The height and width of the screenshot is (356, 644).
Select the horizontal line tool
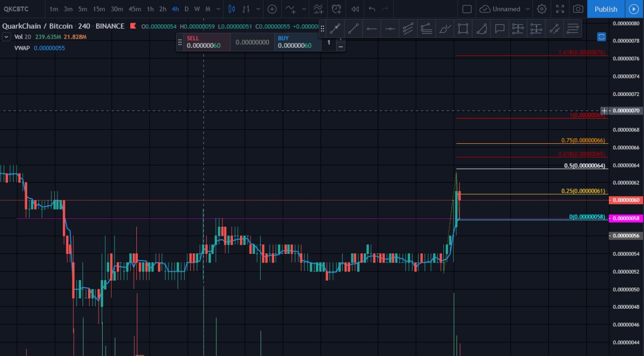390,29
